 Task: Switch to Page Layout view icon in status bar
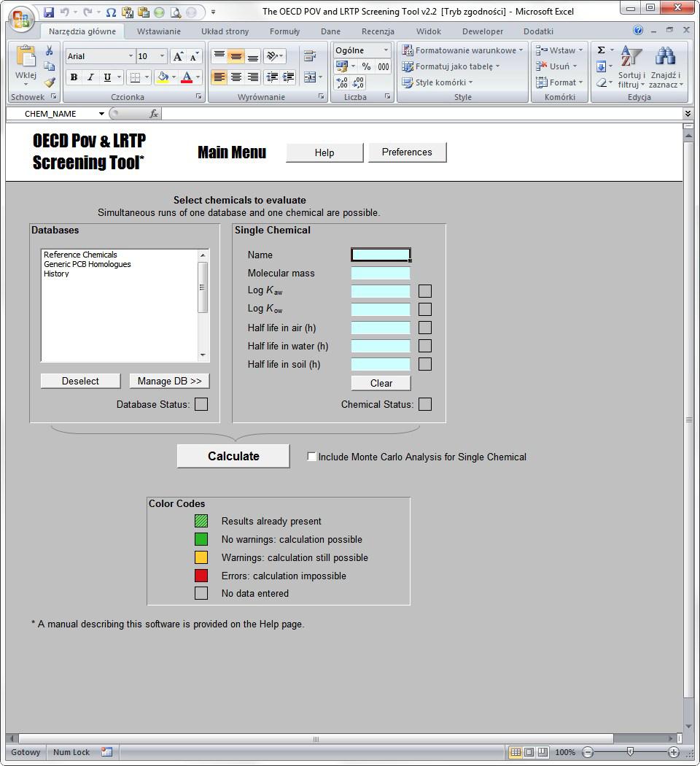(x=529, y=752)
